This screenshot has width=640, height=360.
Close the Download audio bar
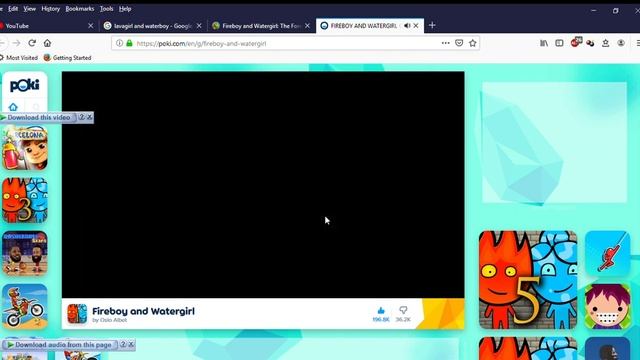click(x=131, y=344)
